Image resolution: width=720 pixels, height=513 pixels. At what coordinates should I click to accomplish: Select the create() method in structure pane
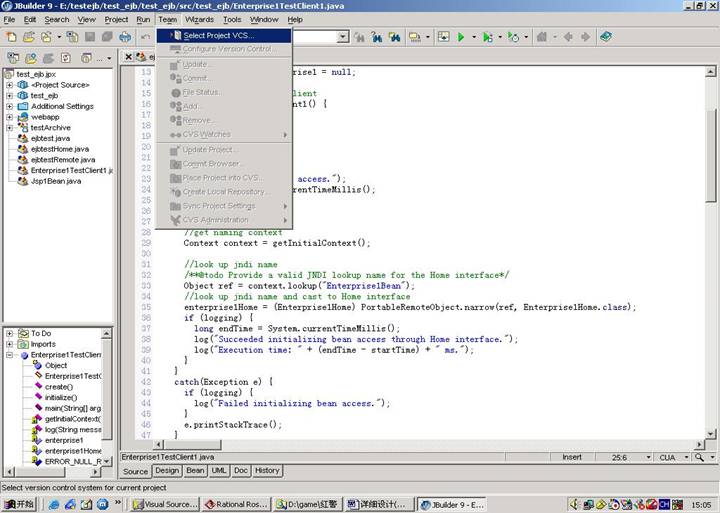pos(59,387)
